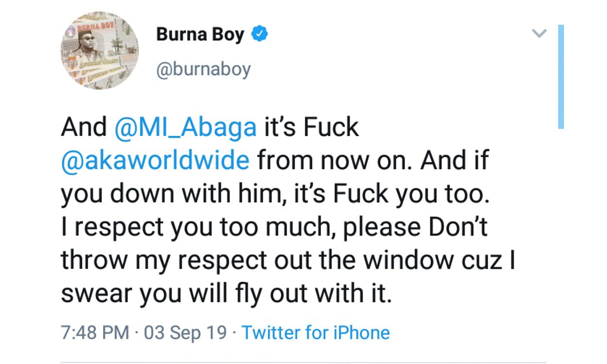Open the Twitter for iPhone link

316,333
